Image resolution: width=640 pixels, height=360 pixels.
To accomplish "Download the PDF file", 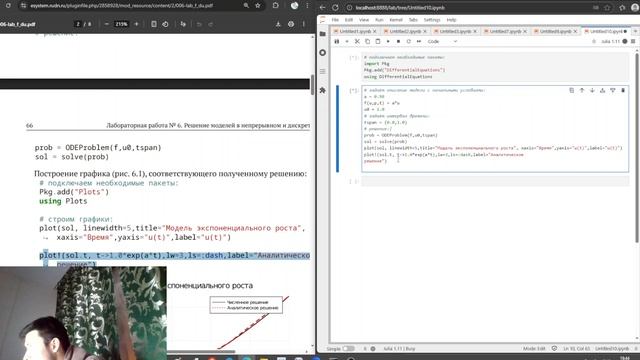I will coord(278,24).
